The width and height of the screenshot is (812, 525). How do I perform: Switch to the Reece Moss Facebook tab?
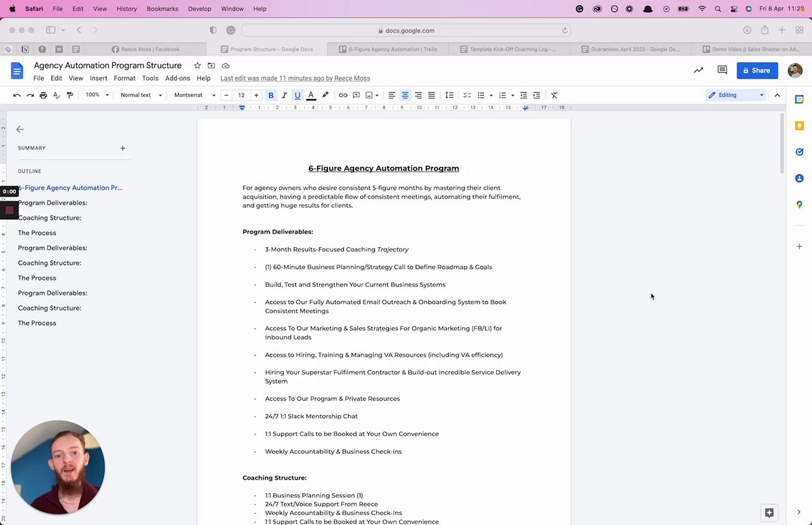[x=145, y=49]
